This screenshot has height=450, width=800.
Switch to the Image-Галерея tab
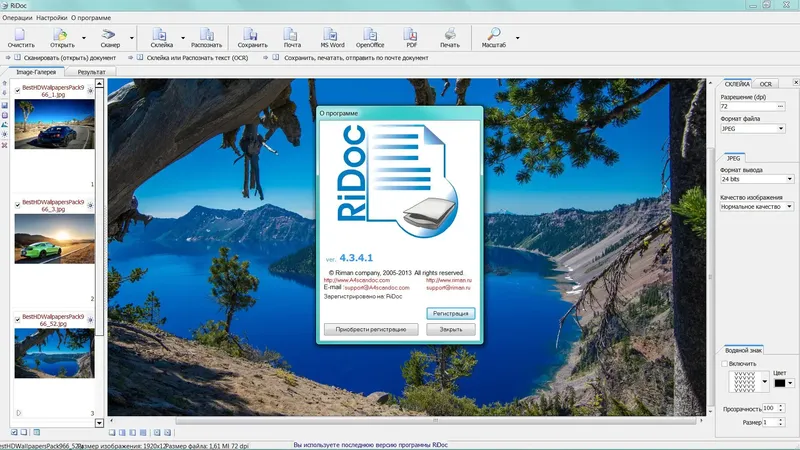click(36, 72)
